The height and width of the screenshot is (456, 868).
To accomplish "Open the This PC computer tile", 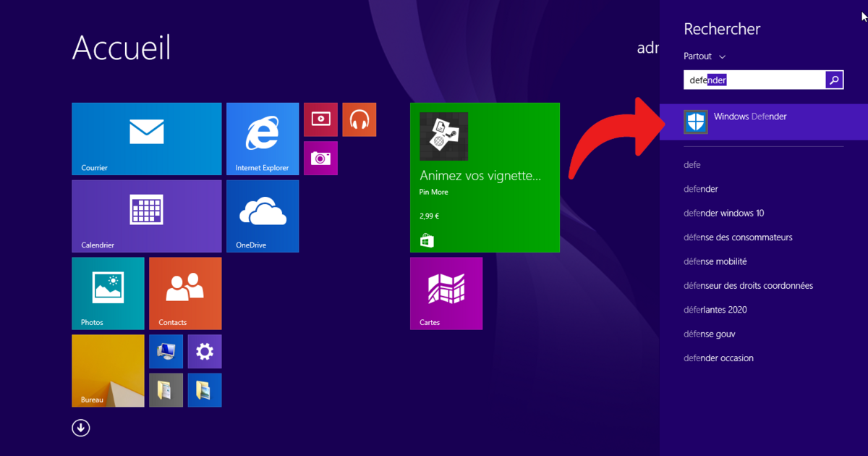I will click(166, 352).
